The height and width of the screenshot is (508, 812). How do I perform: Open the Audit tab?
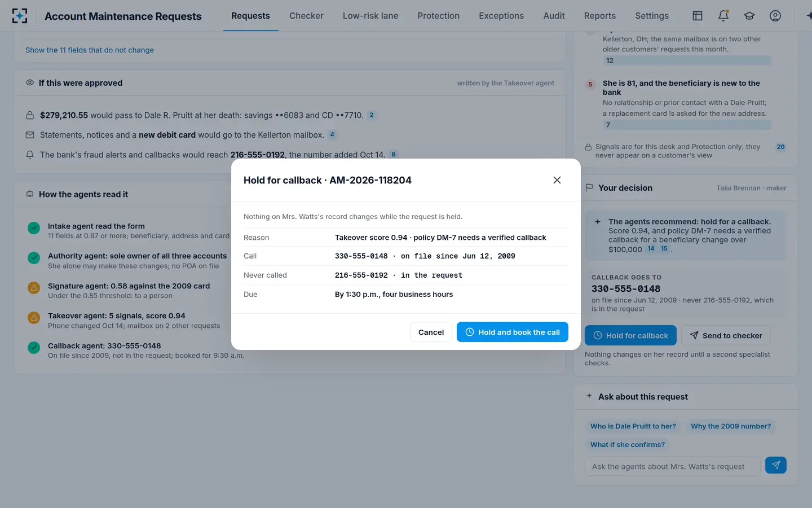click(x=554, y=16)
